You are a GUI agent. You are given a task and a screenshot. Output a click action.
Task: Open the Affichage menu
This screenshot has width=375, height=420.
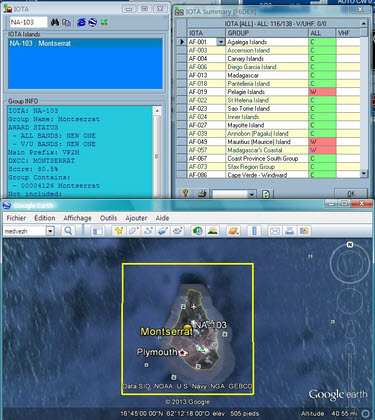pos(77,218)
